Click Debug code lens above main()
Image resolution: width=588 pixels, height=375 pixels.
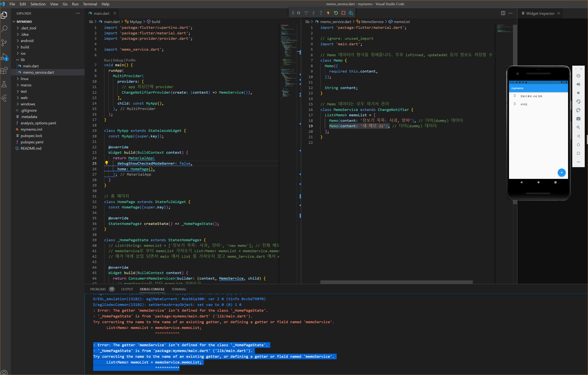coord(118,60)
